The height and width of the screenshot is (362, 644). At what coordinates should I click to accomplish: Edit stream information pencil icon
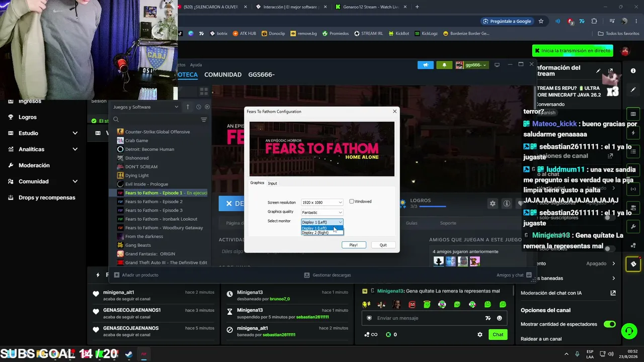pos(598,71)
